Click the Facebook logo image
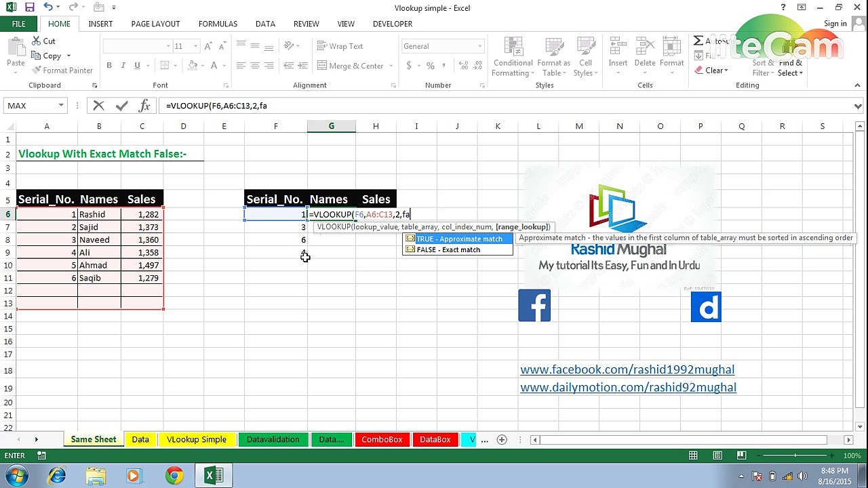This screenshot has width=868, height=488. click(534, 306)
